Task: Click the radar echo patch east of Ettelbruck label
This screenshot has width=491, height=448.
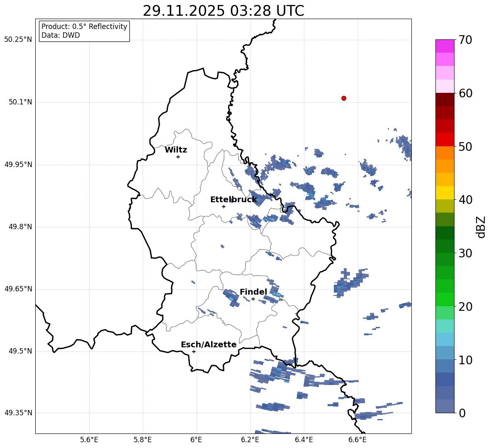Action: point(262,198)
